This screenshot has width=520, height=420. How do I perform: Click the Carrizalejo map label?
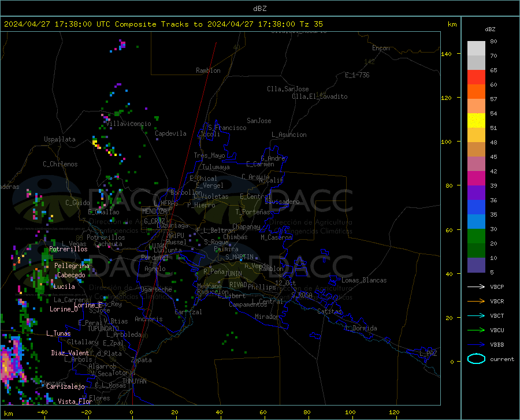(65, 386)
